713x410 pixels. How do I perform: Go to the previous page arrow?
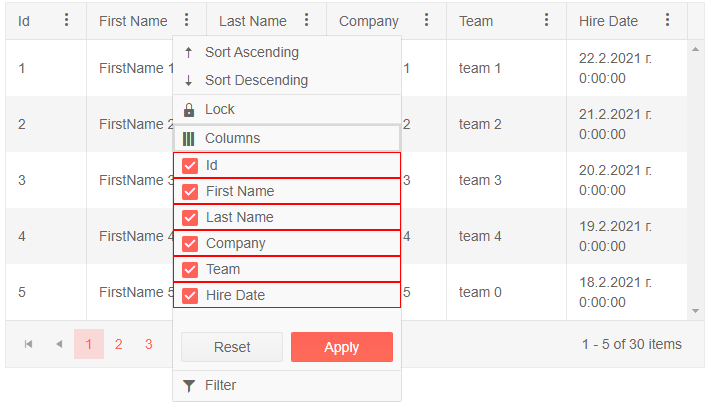point(59,344)
